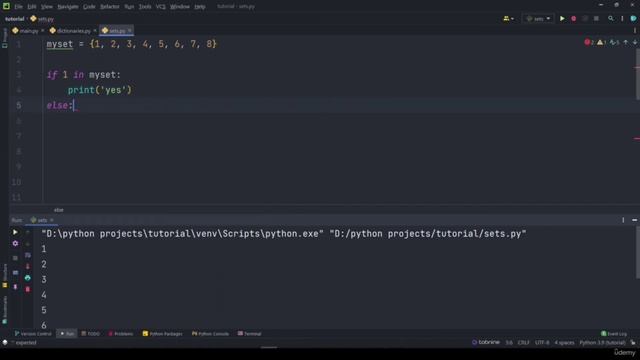Click the red error count indicator in editor
640x360 pixels.
pyautogui.click(x=589, y=42)
